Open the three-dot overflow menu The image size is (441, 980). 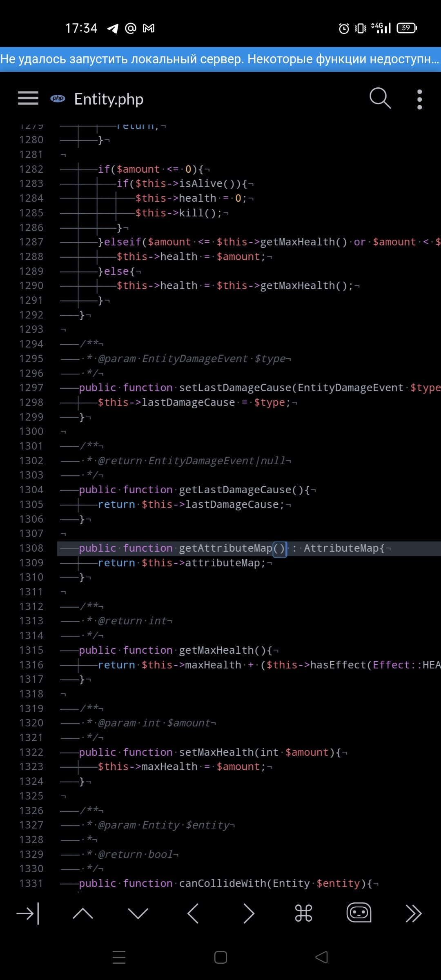419,99
